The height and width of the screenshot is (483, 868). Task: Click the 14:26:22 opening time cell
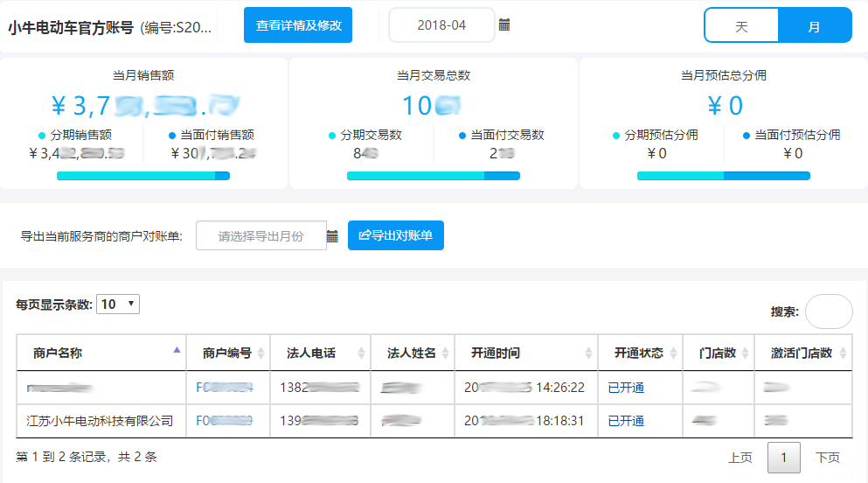(524, 387)
